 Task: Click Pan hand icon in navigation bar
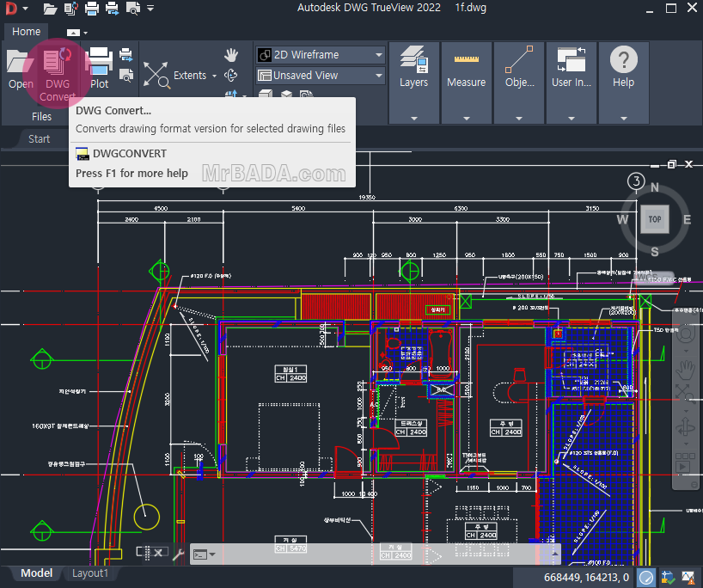pos(686,370)
